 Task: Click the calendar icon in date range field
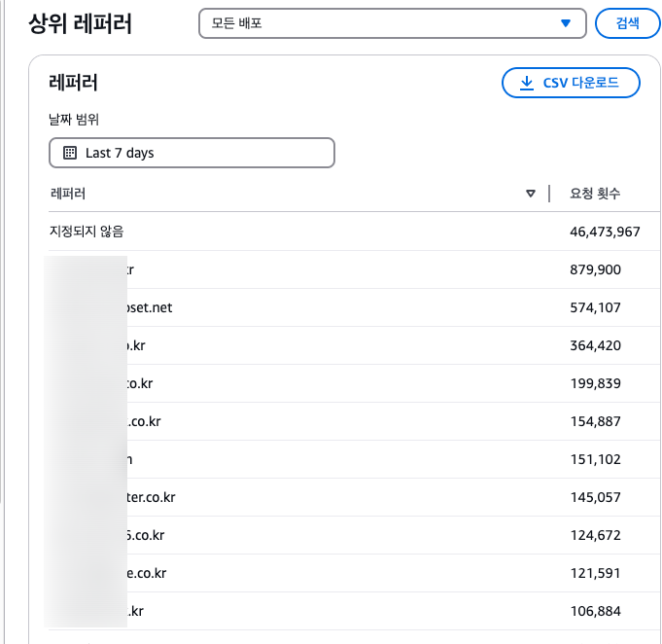70,153
